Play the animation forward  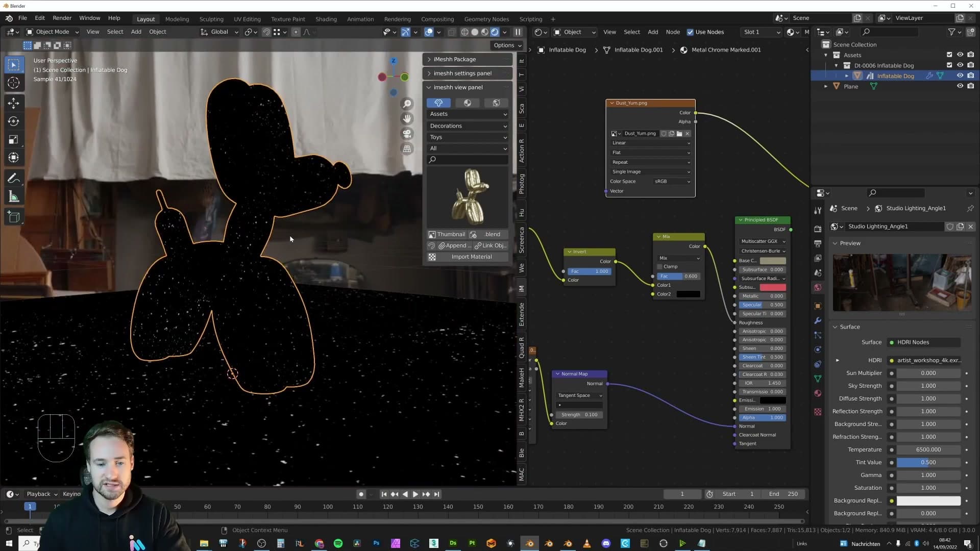tap(415, 494)
